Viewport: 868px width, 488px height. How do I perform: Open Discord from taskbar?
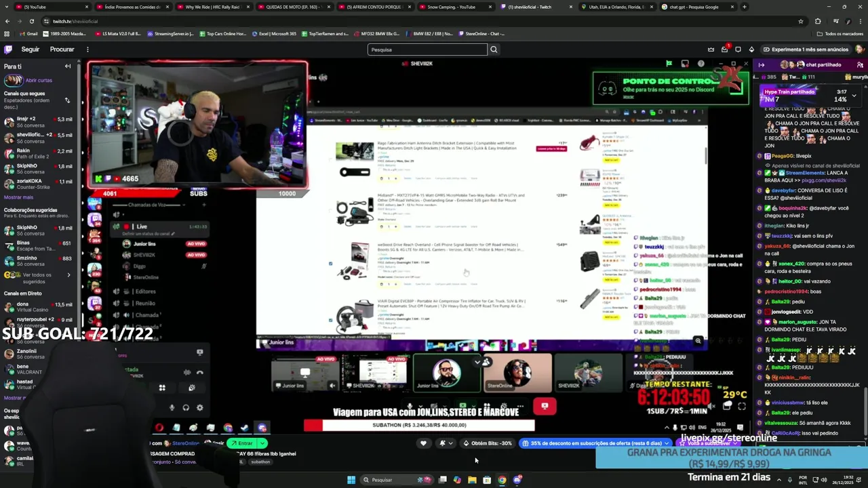point(517,480)
